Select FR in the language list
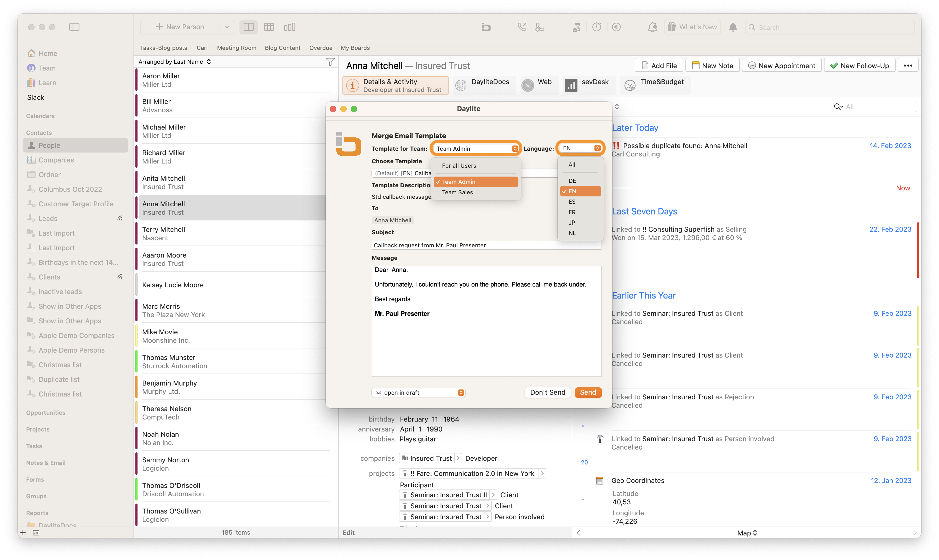The height and width of the screenshot is (560, 939). pos(572,212)
